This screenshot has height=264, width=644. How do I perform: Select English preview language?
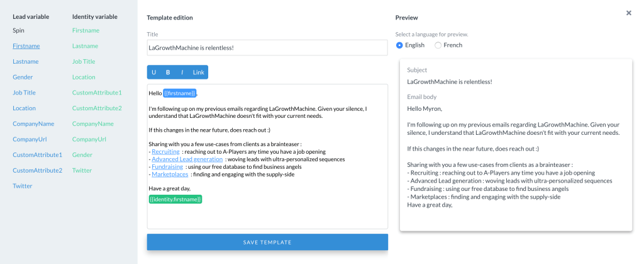click(x=399, y=45)
